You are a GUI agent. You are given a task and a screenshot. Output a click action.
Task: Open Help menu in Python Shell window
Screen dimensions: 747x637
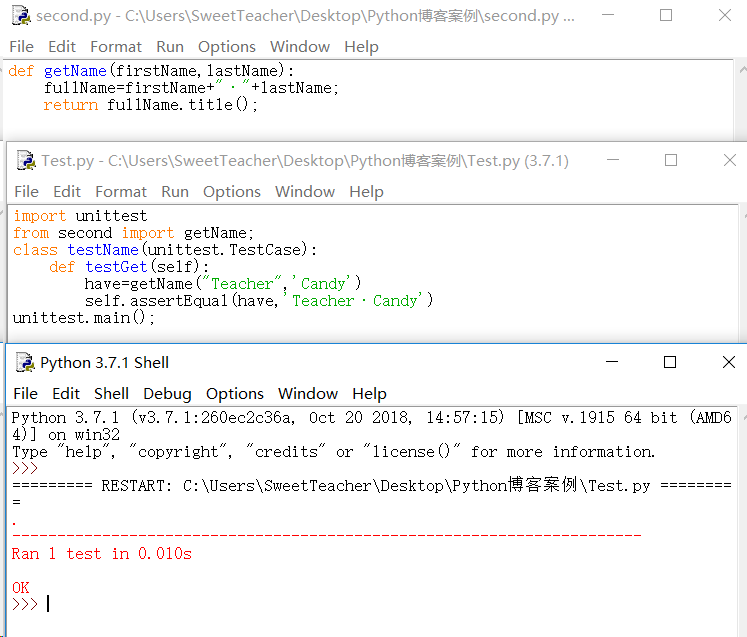(x=369, y=394)
